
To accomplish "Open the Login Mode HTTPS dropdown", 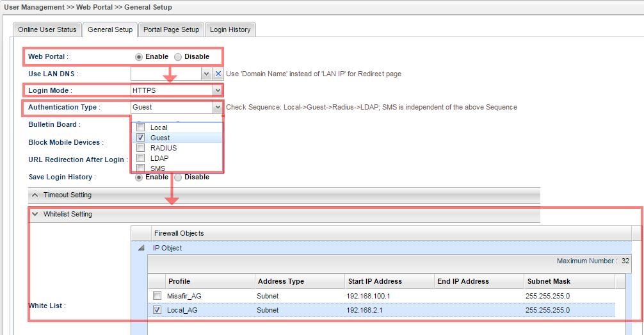I will pyautogui.click(x=218, y=90).
